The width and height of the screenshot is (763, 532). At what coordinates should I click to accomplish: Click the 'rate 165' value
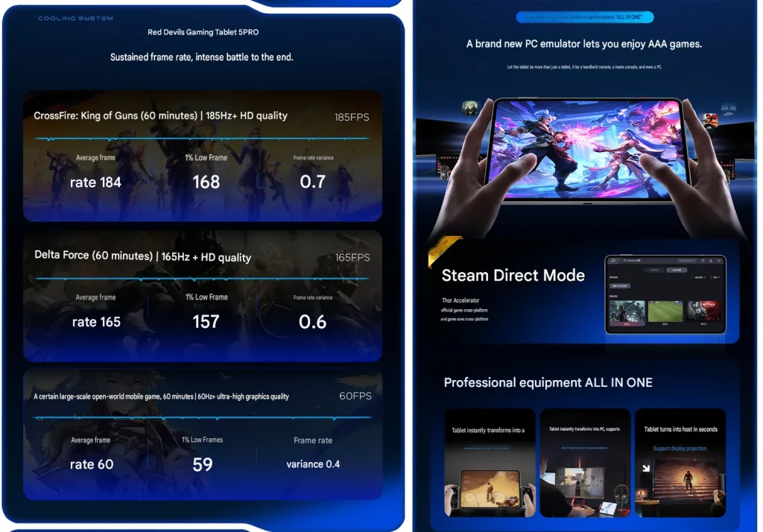point(96,322)
